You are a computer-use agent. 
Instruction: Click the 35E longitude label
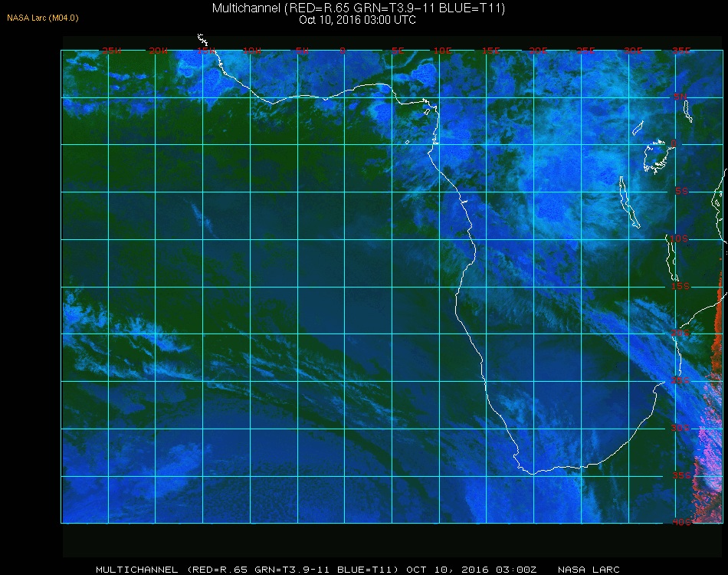click(x=681, y=51)
